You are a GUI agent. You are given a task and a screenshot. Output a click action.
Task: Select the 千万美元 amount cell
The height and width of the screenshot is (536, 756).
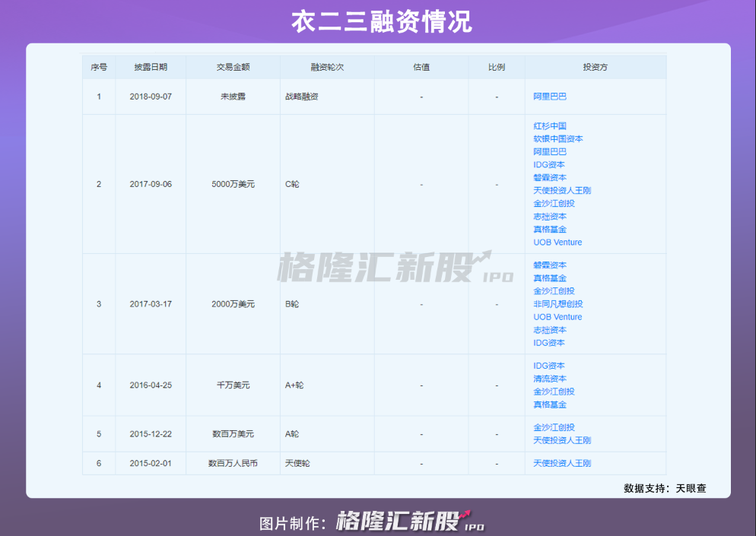pyautogui.click(x=233, y=385)
